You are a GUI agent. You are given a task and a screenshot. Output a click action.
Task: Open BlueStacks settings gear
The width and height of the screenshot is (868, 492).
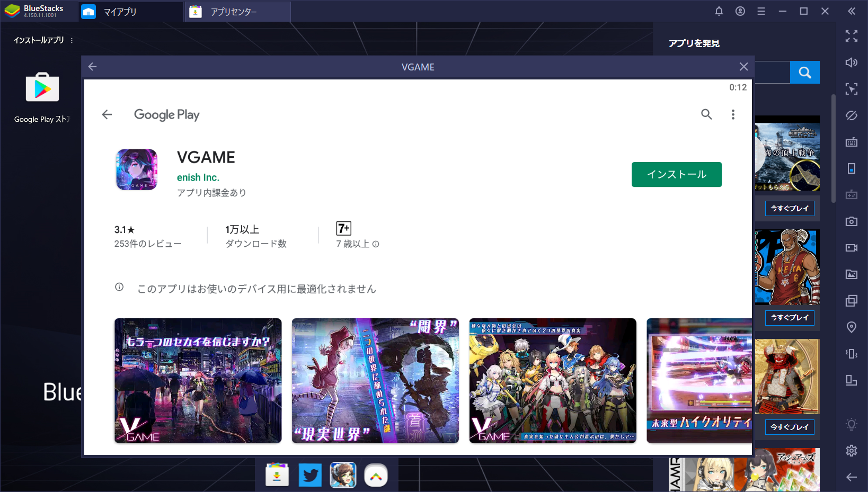pyautogui.click(x=852, y=451)
